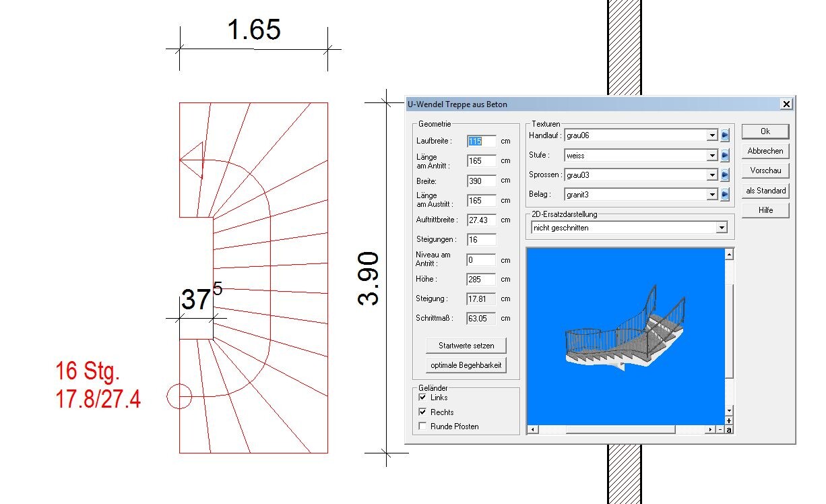Open texture browser for Belag
This screenshot has width=826, height=504.
coord(725,195)
